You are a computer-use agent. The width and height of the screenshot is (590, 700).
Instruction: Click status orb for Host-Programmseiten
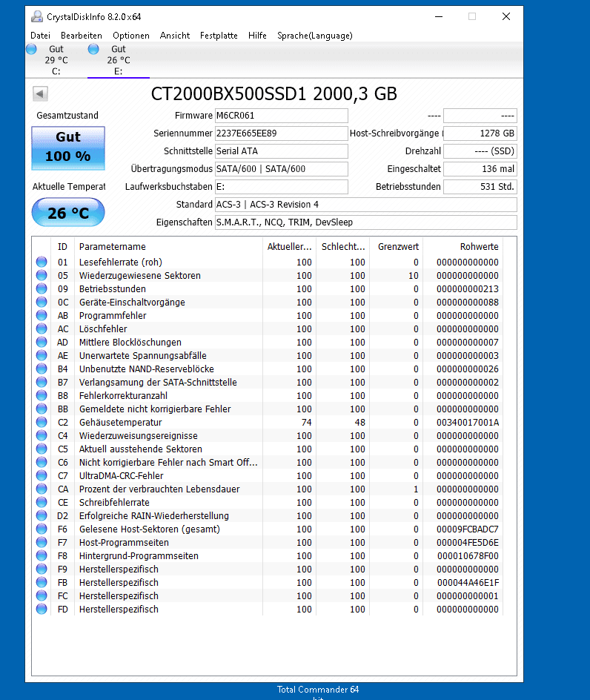(42, 543)
